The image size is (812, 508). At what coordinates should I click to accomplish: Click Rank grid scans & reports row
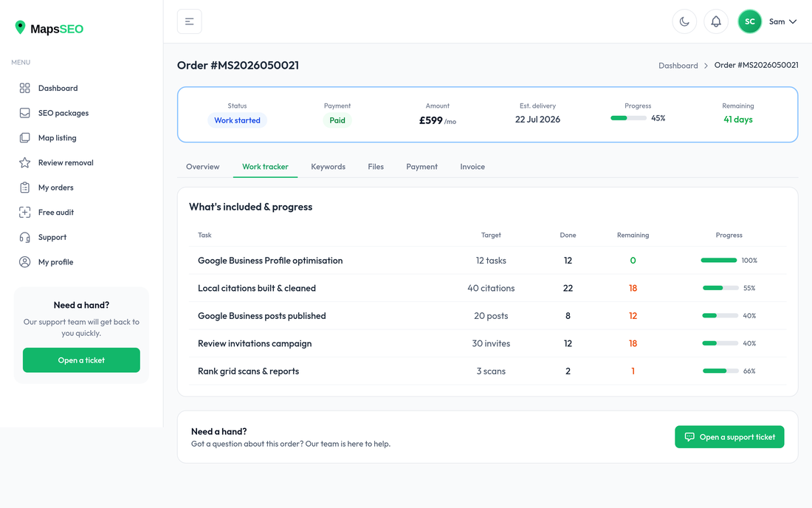[x=487, y=371]
